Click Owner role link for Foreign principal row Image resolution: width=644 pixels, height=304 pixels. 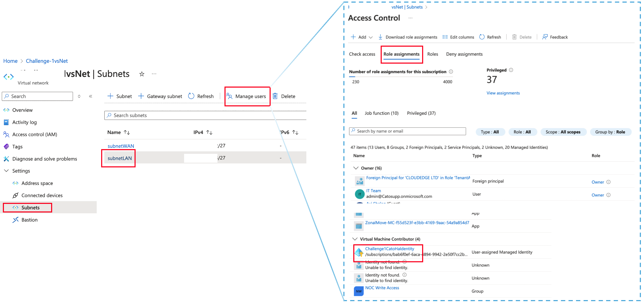(598, 182)
